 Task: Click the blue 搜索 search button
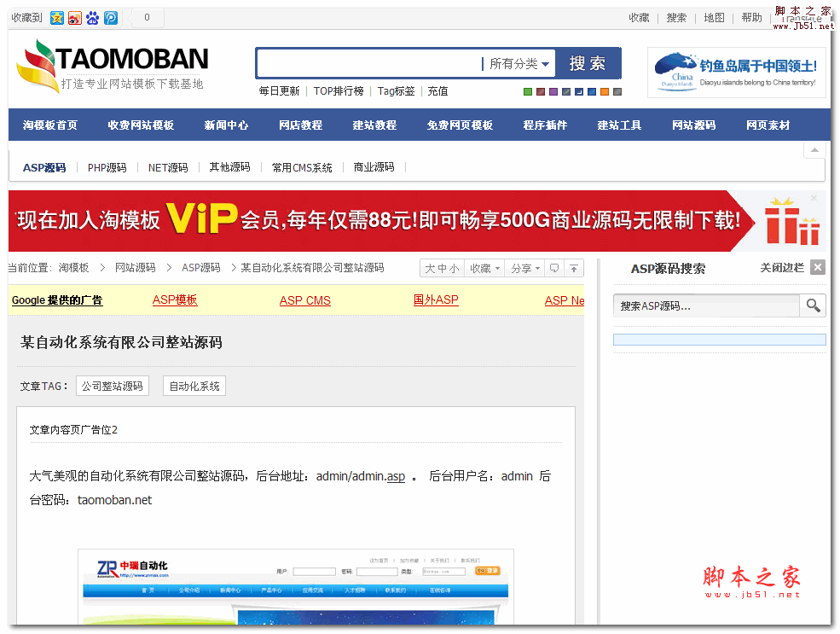click(x=588, y=64)
